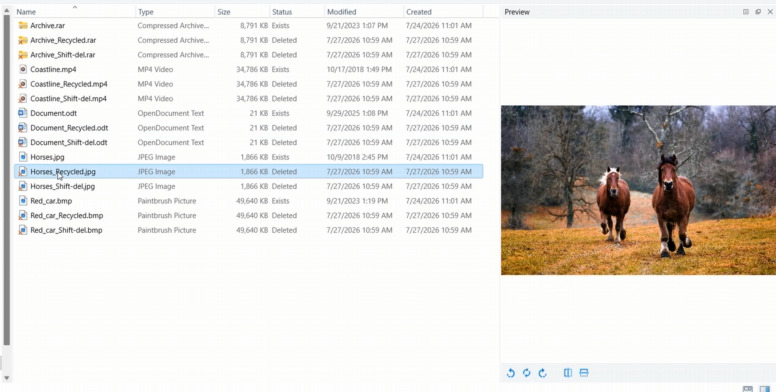
Task: Click the 10/9/2018 2:45 PM modified date
Action: pos(357,157)
